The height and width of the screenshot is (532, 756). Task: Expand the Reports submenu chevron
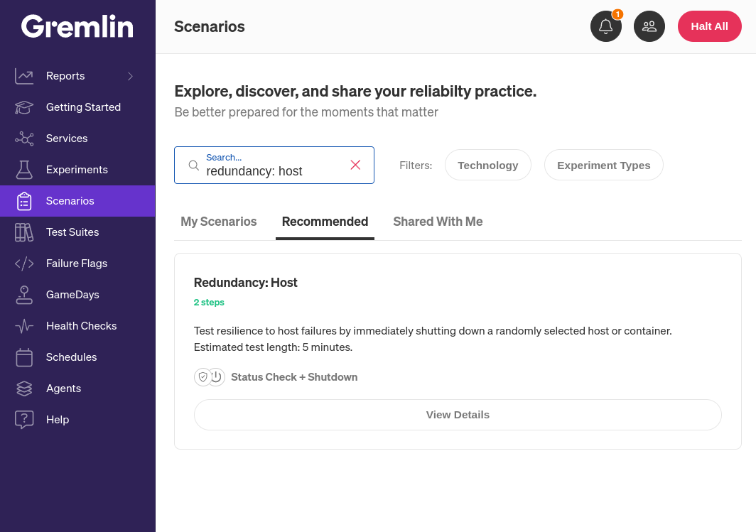[x=130, y=76]
